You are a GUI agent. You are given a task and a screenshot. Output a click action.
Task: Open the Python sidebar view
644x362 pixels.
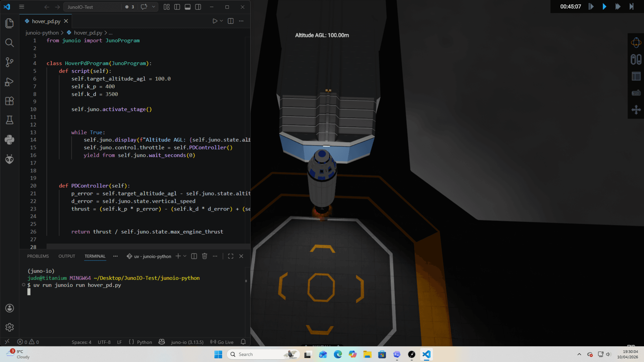coord(9,139)
